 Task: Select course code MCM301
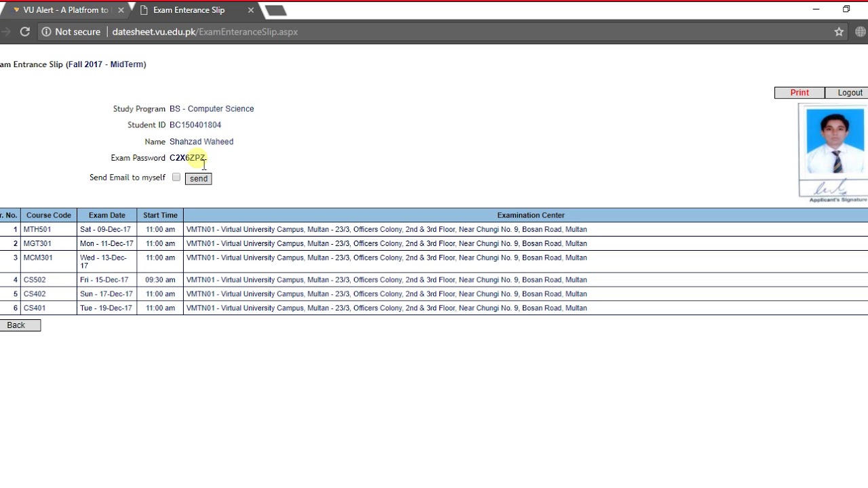38,258
